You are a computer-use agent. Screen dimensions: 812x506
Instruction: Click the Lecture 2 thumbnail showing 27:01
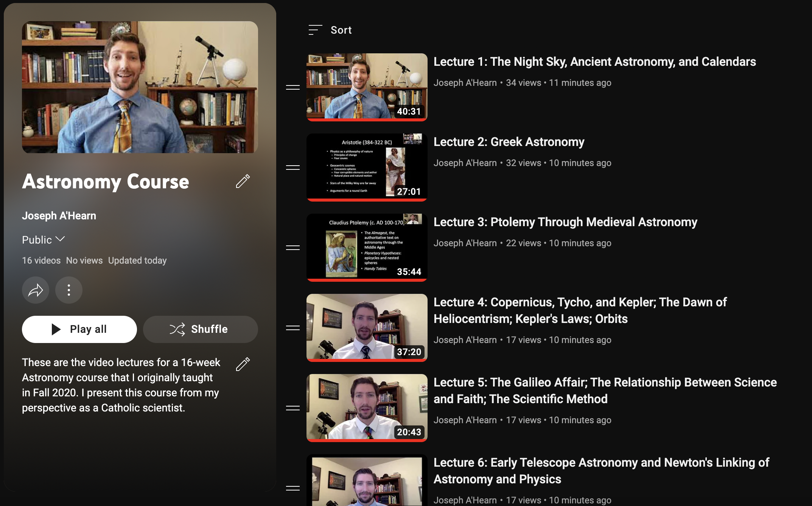(367, 168)
